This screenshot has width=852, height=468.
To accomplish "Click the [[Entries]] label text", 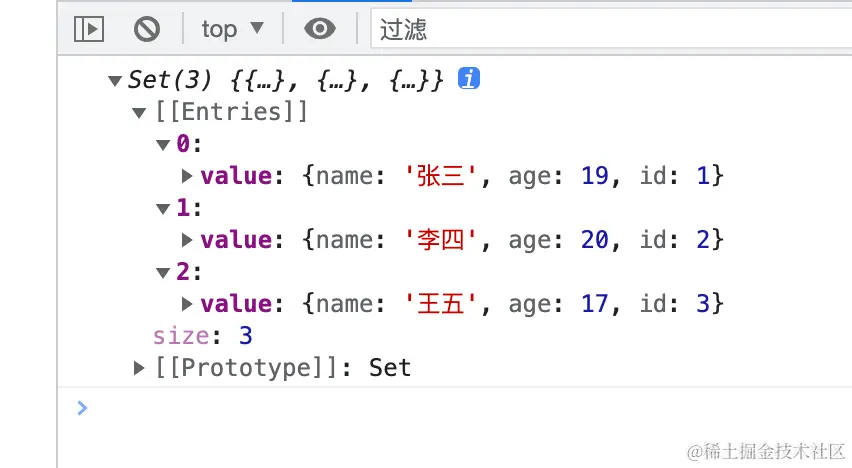I will 231,112.
